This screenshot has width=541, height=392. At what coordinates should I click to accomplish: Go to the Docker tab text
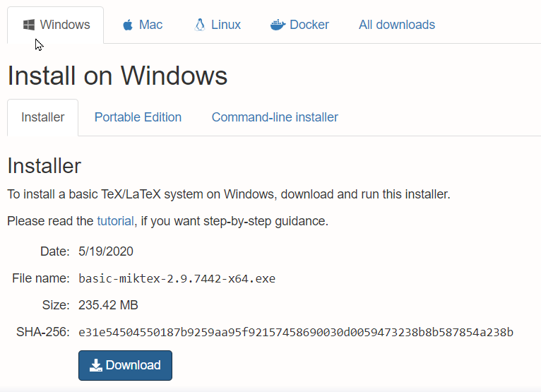[x=309, y=25]
